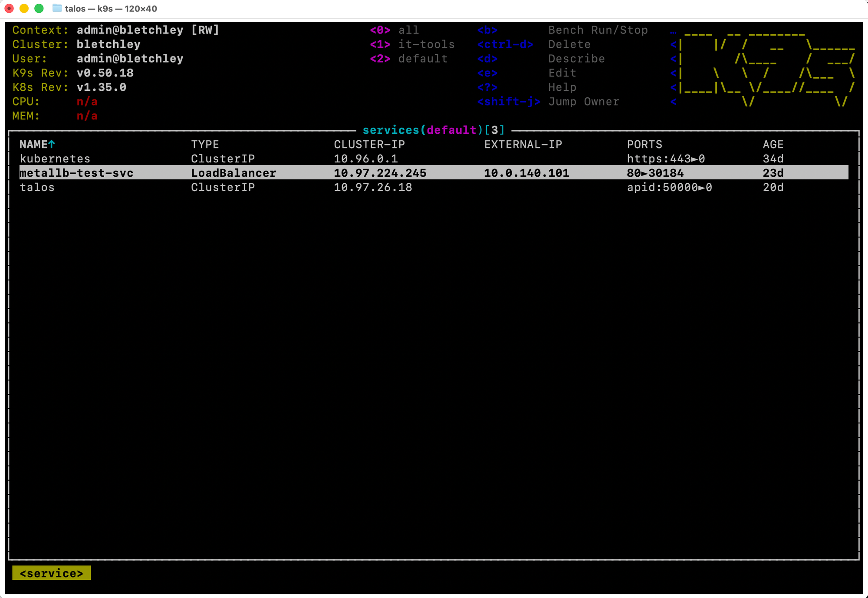Click the <shift-j> key label

[x=509, y=102]
